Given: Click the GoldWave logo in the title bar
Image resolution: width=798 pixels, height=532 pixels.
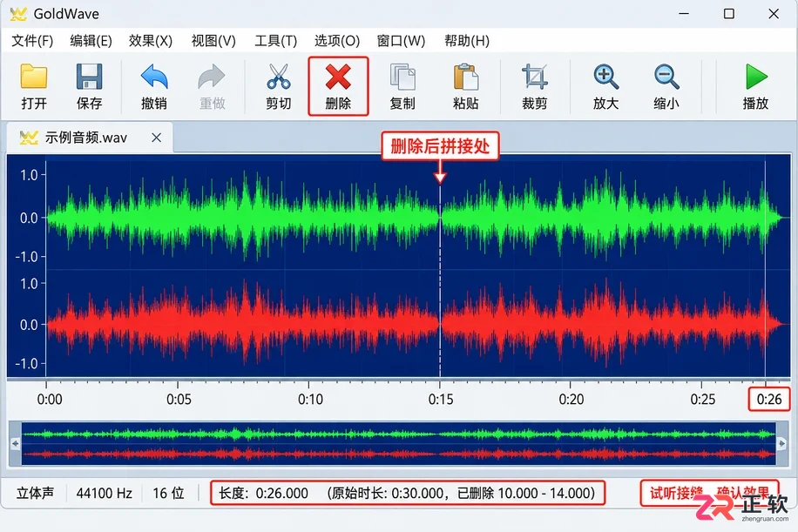Looking at the screenshot, I should [18, 14].
